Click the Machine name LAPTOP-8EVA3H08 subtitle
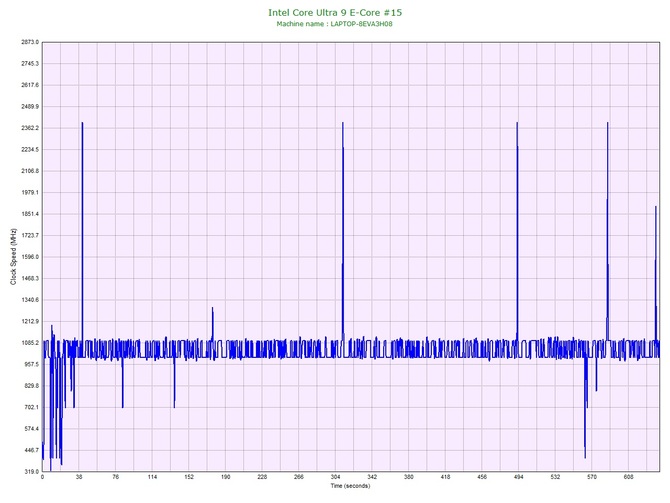 334,24
